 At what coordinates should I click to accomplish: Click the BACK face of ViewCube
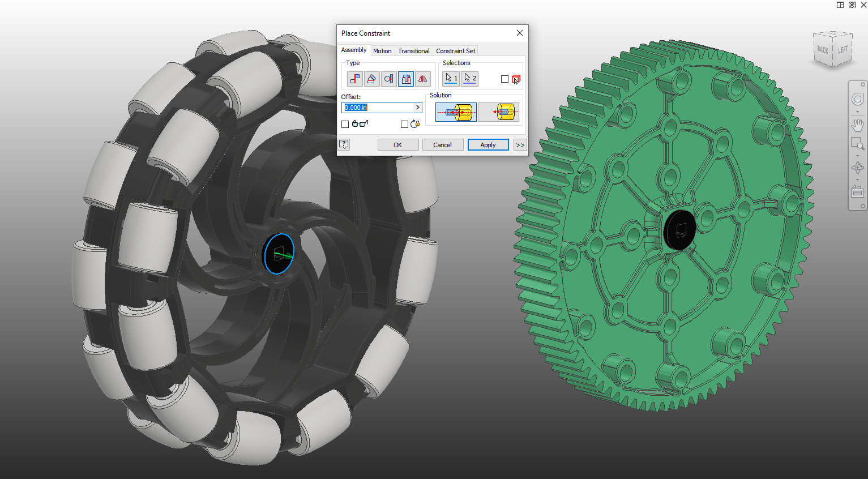point(822,50)
